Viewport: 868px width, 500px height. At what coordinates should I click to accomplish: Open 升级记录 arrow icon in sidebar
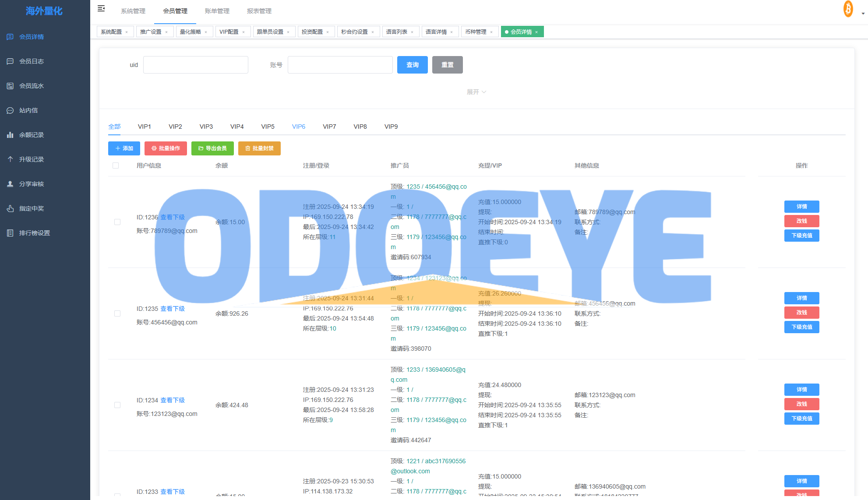[x=10, y=159]
